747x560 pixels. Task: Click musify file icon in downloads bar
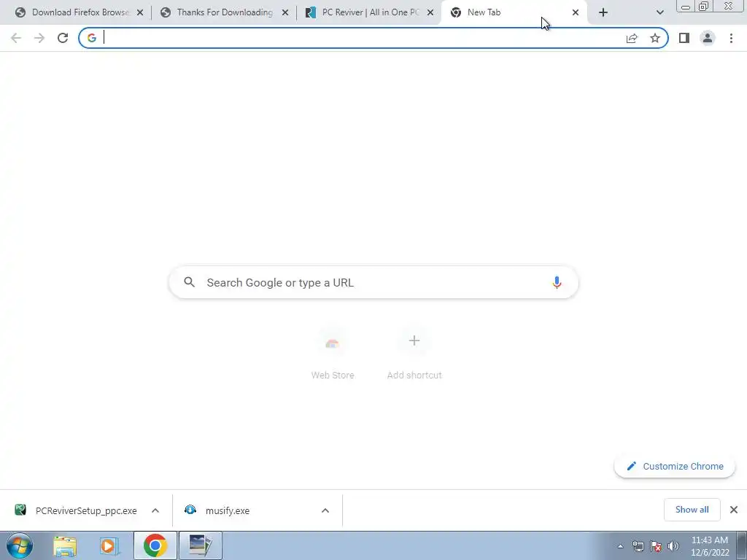pos(190,510)
